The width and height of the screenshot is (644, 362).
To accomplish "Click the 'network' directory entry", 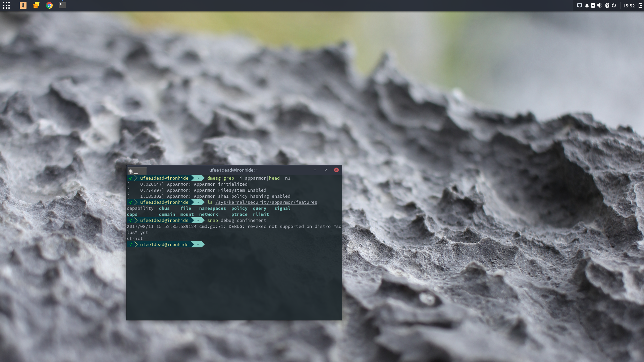I will [209, 214].
